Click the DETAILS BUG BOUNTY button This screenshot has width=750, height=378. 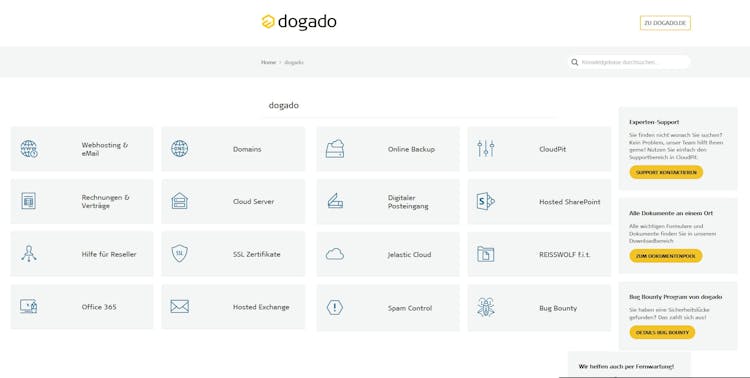pyautogui.click(x=662, y=332)
